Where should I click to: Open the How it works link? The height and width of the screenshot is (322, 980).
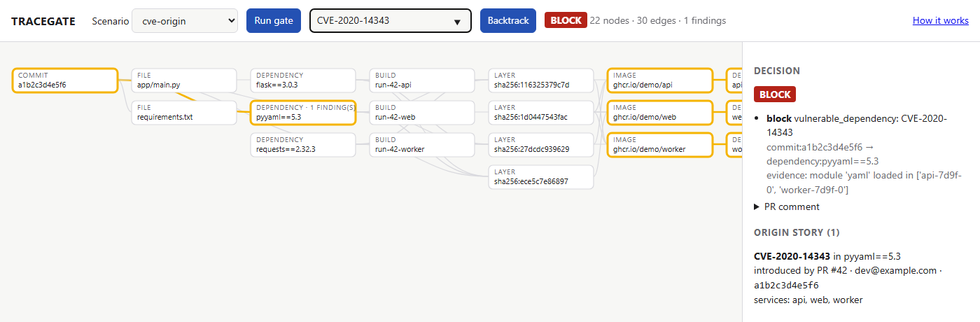click(941, 20)
